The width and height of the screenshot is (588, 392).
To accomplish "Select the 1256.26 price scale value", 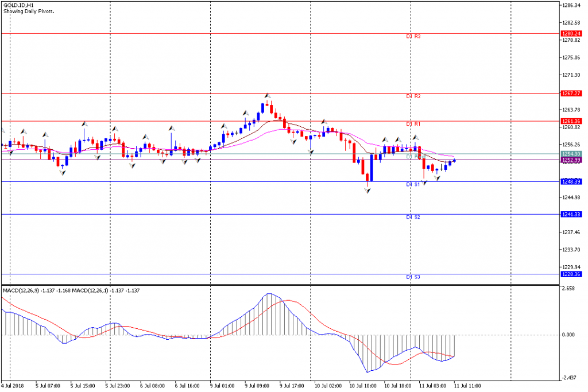I will click(571, 145).
